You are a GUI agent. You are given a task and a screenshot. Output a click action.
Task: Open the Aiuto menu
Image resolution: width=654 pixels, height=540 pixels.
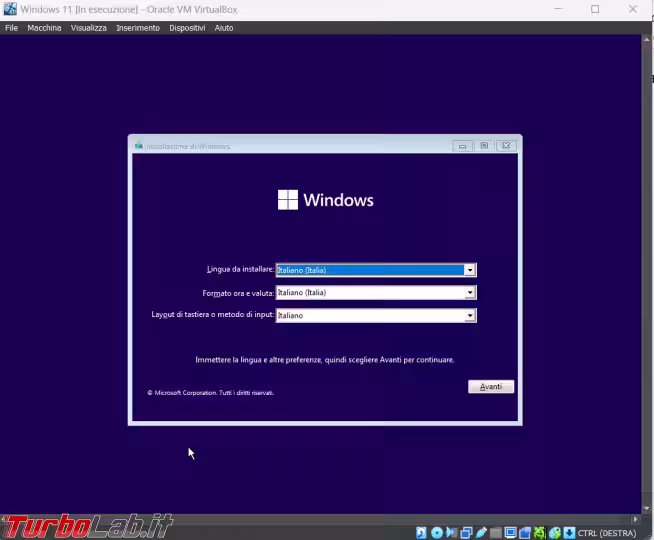click(x=224, y=28)
